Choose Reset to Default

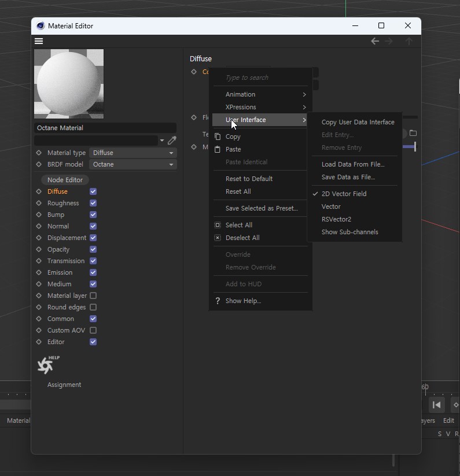260,179
